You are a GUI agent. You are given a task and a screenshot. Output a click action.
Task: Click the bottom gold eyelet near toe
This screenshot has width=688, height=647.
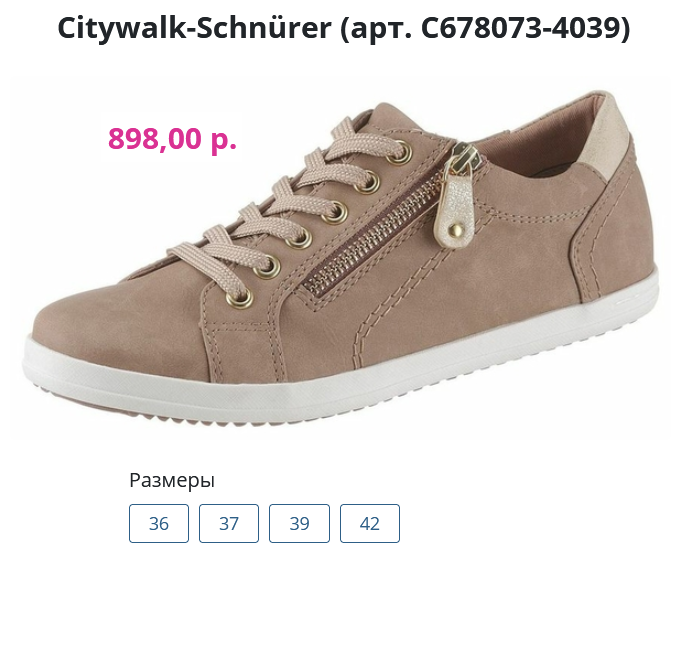(x=240, y=299)
